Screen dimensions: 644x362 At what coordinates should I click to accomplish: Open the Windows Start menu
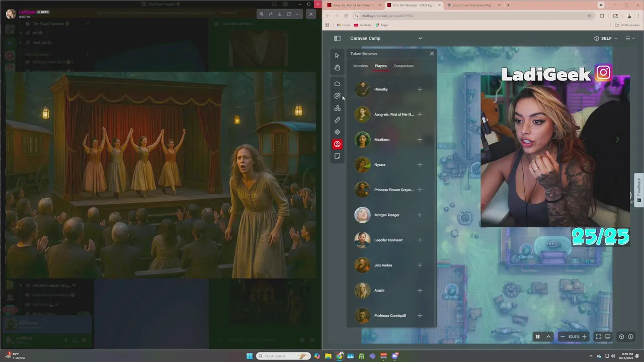click(x=249, y=356)
